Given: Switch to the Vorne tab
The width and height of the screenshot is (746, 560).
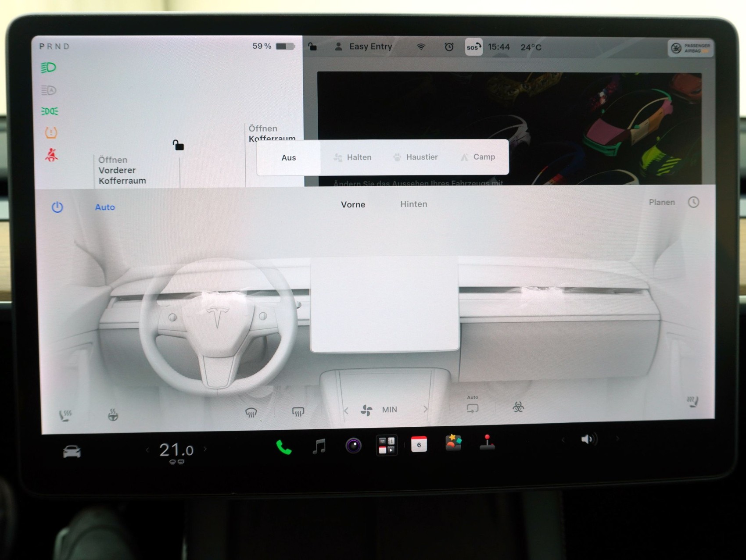Looking at the screenshot, I should tap(353, 204).
